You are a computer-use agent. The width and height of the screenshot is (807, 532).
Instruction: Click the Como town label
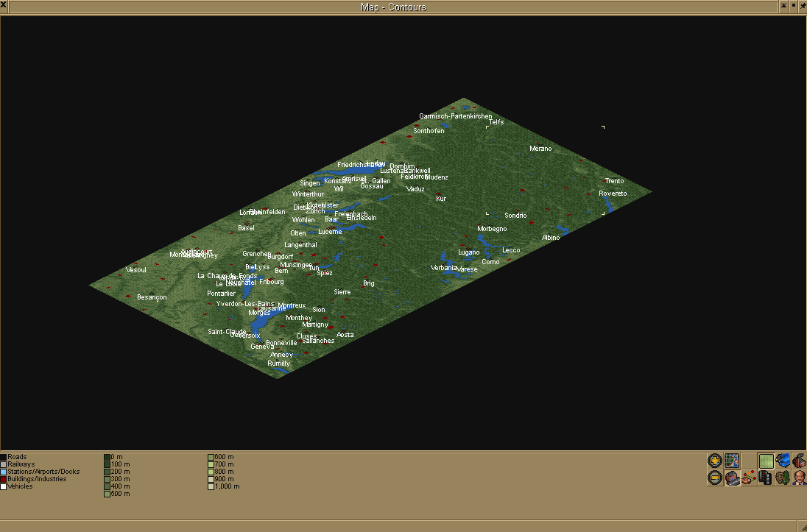pos(490,262)
